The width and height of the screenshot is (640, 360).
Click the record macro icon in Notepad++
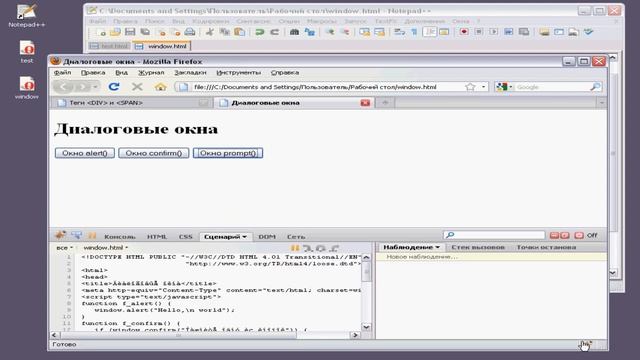[464, 32]
